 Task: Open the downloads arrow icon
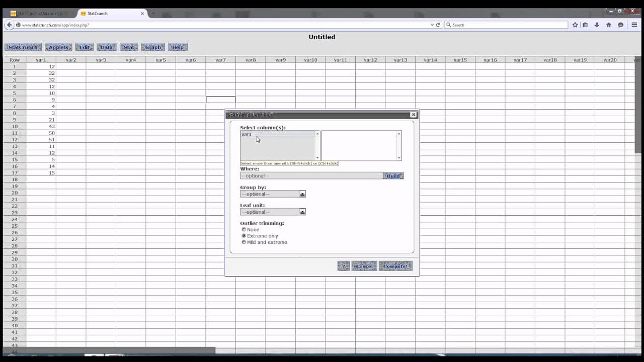pyautogui.click(x=597, y=25)
